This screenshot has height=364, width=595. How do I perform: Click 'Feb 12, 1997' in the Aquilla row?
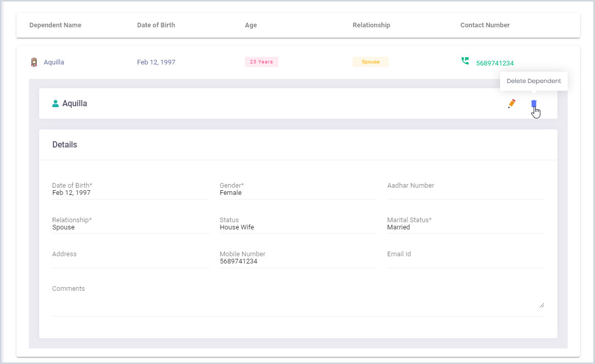click(156, 62)
